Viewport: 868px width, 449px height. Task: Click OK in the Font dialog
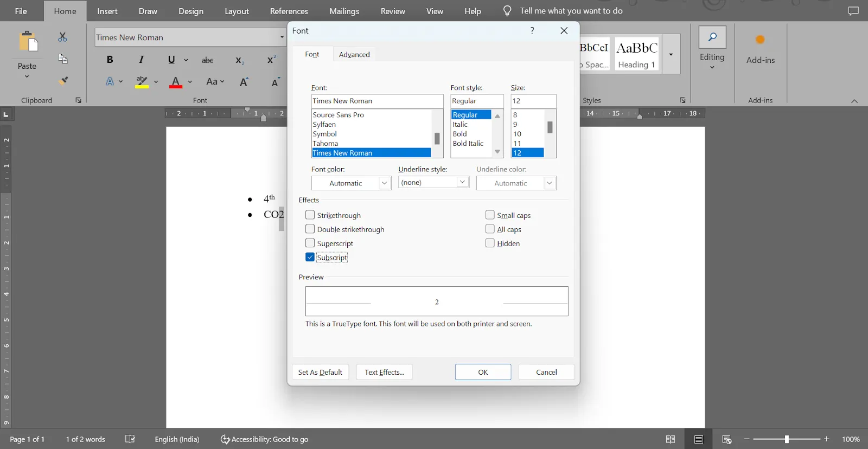tap(483, 372)
